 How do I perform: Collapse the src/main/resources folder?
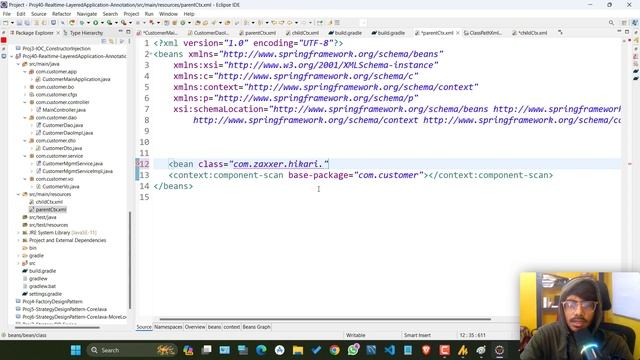coord(18,194)
